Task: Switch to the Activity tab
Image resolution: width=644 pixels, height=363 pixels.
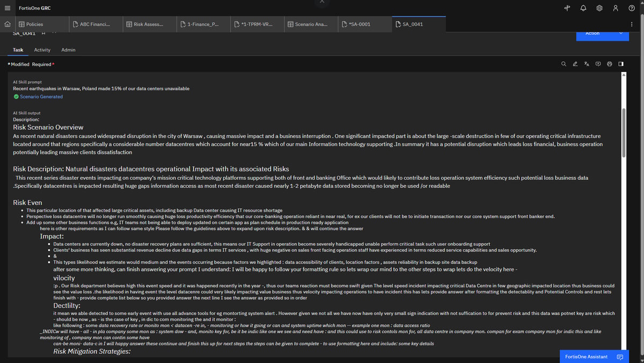Action: [x=42, y=50]
